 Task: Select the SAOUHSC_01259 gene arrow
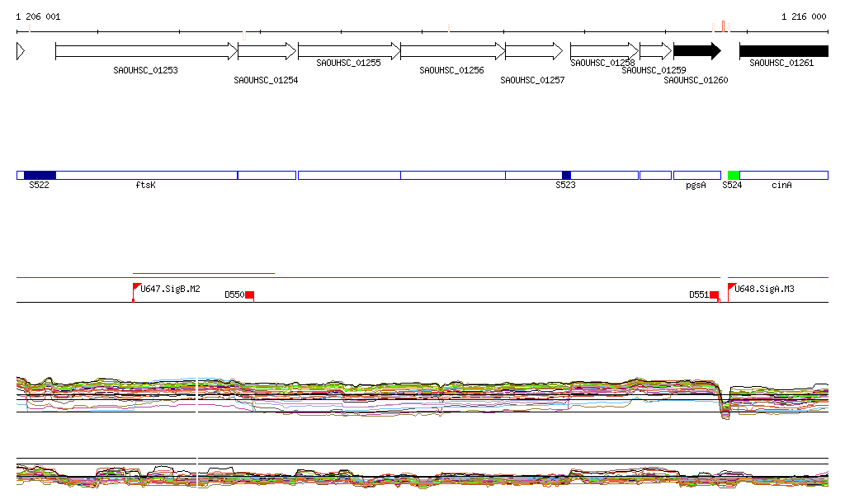pos(656,51)
